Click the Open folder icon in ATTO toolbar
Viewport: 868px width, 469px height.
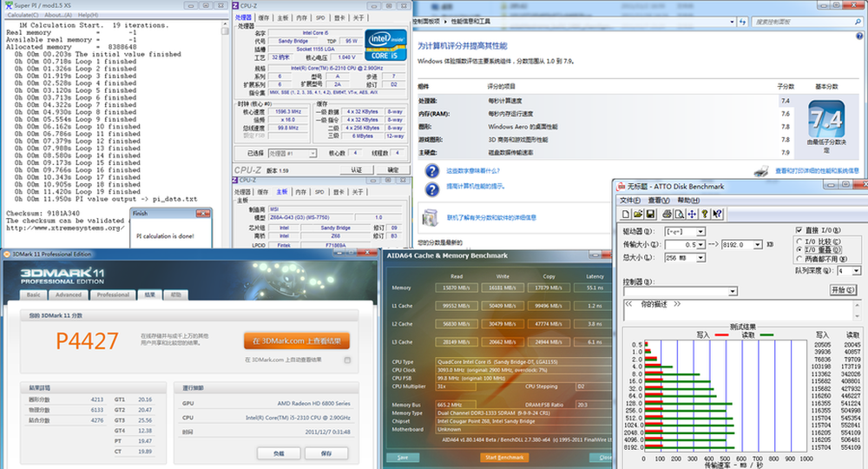coord(638,215)
